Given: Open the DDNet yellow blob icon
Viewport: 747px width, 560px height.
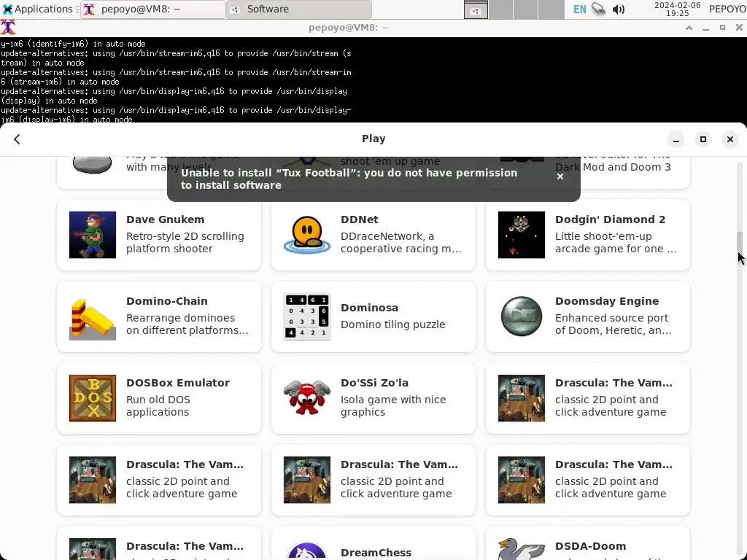Looking at the screenshot, I should [307, 235].
